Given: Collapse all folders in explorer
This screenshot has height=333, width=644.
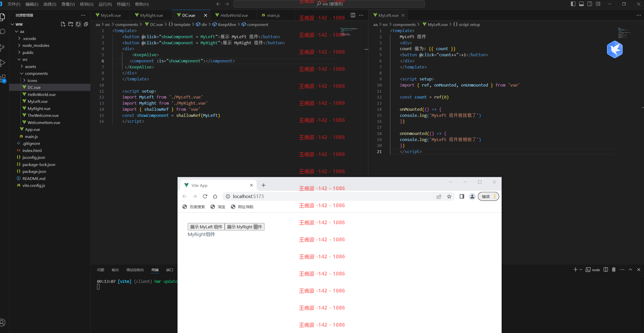Looking at the screenshot, I should coord(86,24).
